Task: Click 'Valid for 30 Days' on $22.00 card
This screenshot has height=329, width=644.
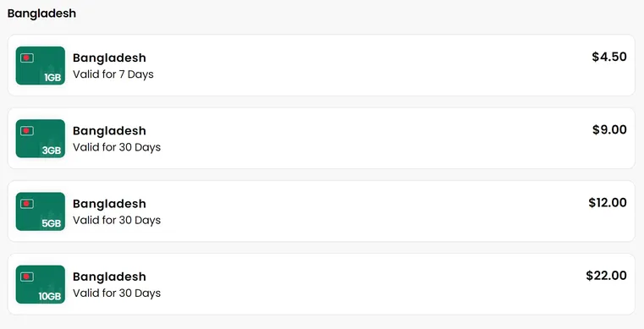Action: pos(117,293)
